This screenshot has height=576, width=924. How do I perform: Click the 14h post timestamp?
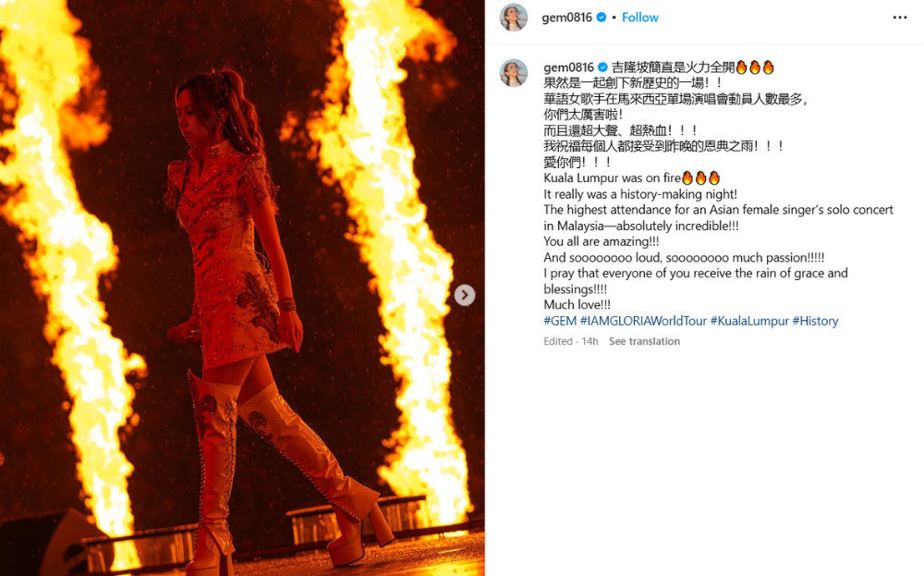[590, 341]
